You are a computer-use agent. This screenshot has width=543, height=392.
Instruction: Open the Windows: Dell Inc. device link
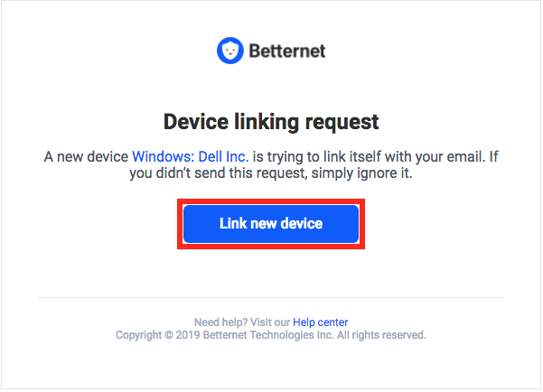tap(191, 156)
